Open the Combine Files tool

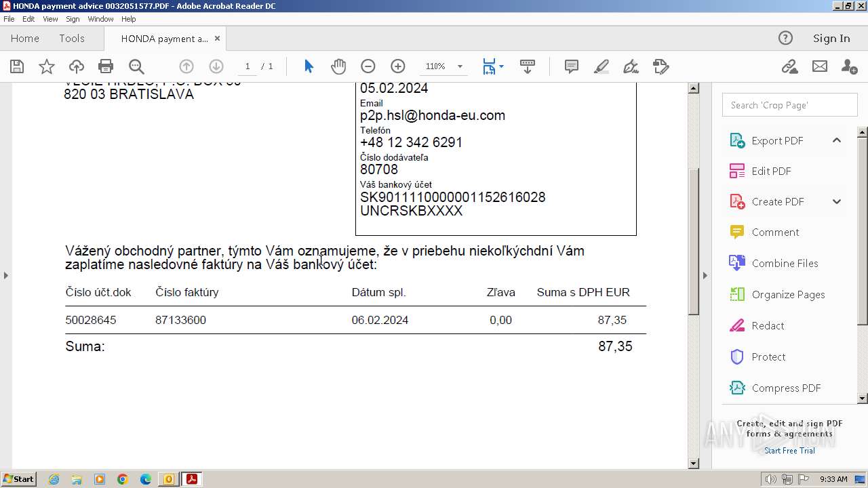785,263
